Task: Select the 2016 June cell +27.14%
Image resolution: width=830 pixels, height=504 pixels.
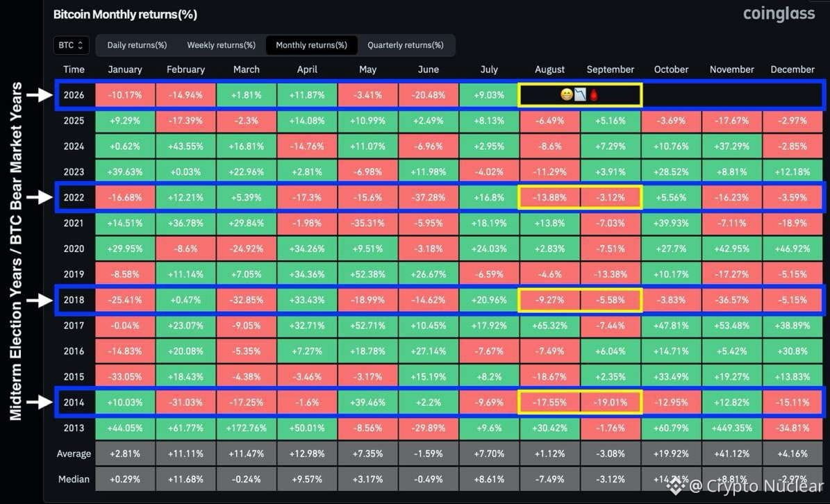Action: pos(429,351)
